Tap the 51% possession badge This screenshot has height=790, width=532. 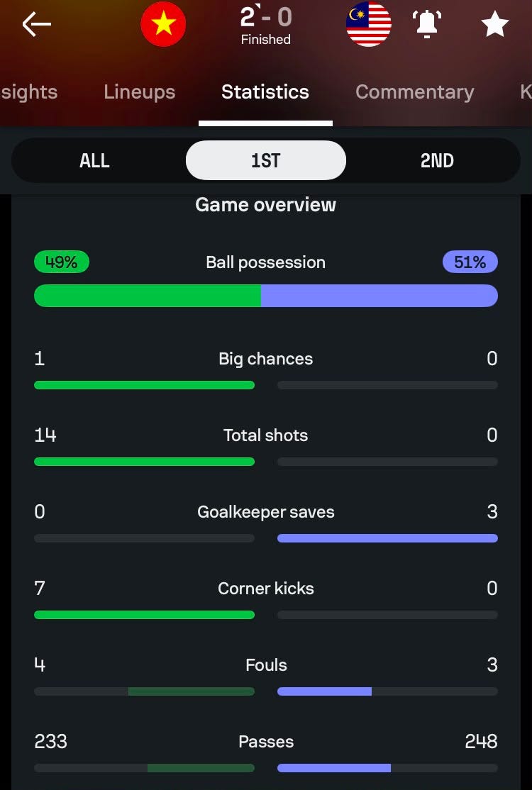pyautogui.click(x=470, y=262)
